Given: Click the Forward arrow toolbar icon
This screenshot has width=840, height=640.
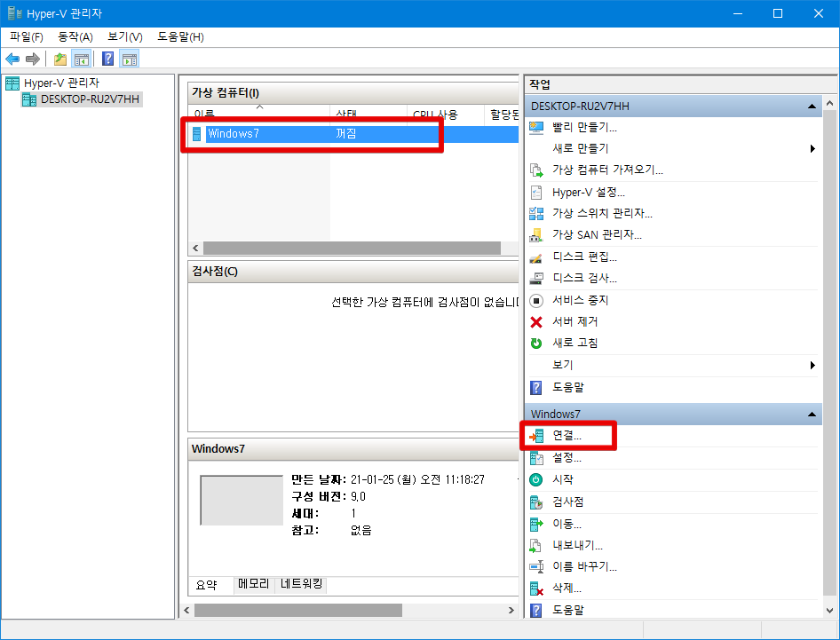Looking at the screenshot, I should (x=33, y=59).
